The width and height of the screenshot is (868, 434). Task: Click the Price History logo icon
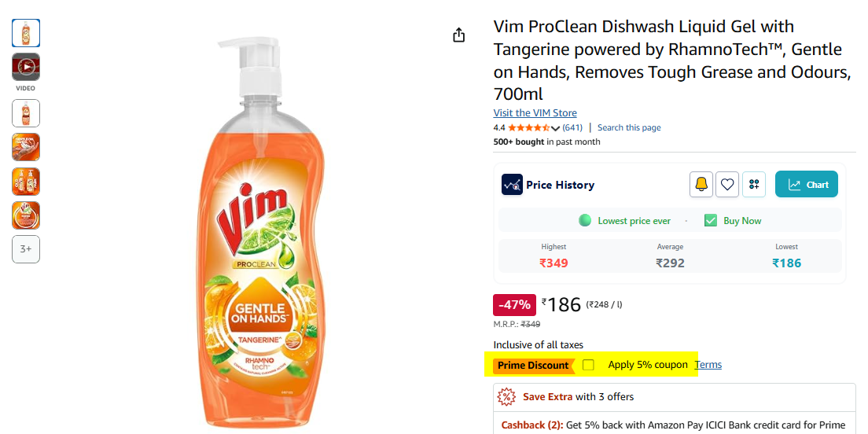(512, 185)
